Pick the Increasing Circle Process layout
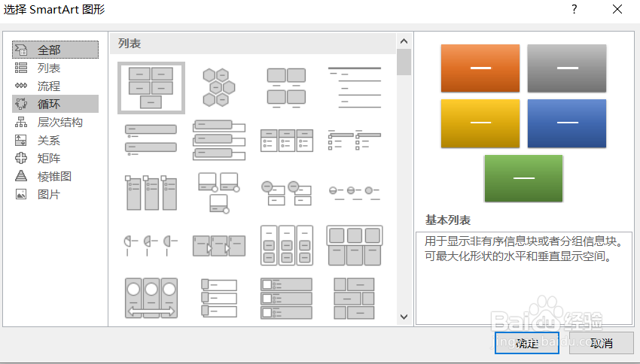This screenshot has width=640, height=364. (355, 193)
